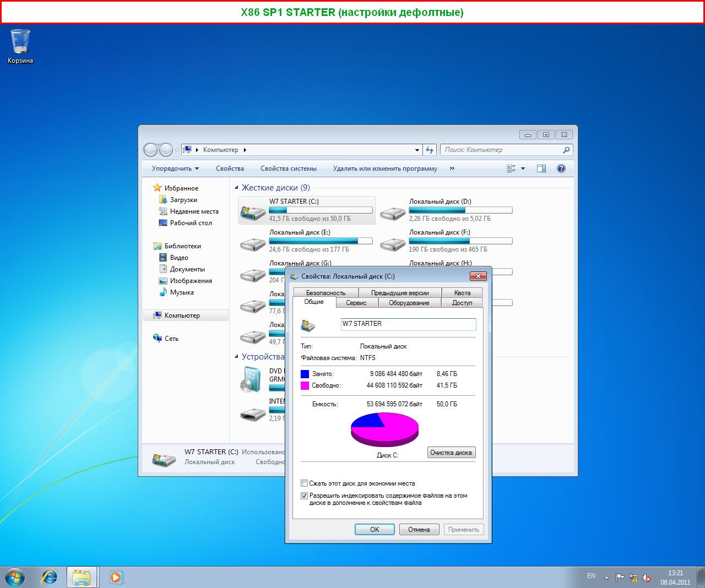Click the disk usage pie chart
Image resolution: width=705 pixels, height=588 pixels.
(x=384, y=429)
